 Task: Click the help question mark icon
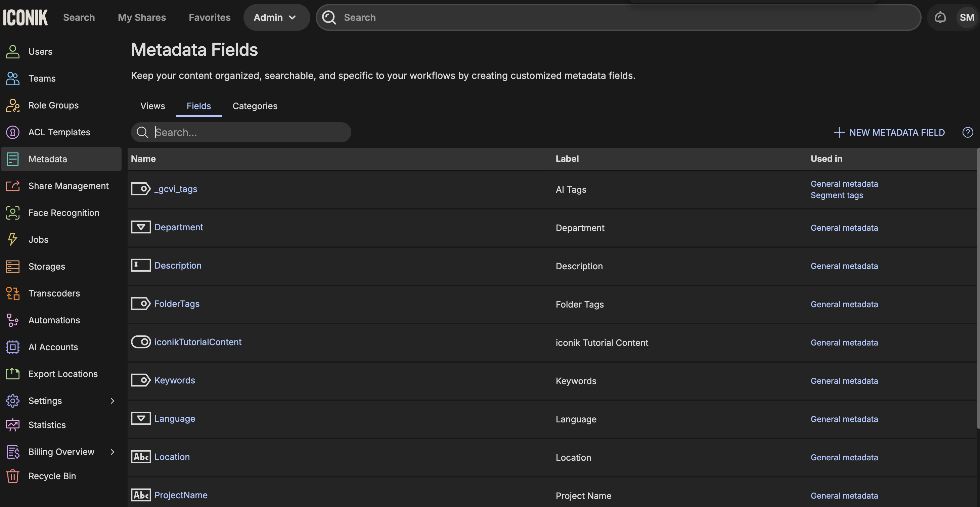(x=968, y=132)
